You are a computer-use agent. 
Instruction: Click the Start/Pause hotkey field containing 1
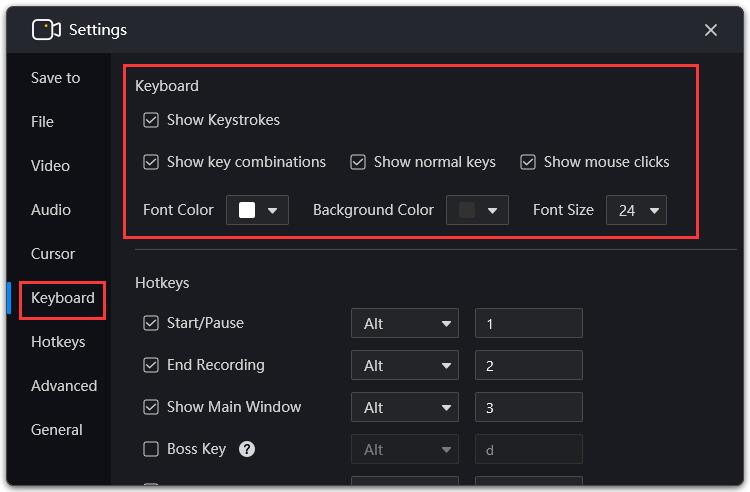[529, 323]
